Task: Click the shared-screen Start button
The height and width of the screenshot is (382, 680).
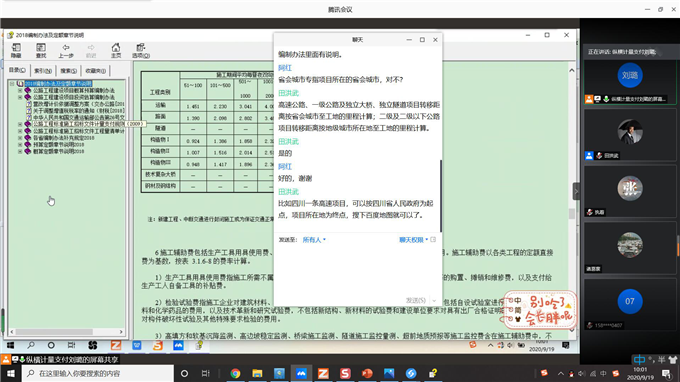Action: [10, 345]
